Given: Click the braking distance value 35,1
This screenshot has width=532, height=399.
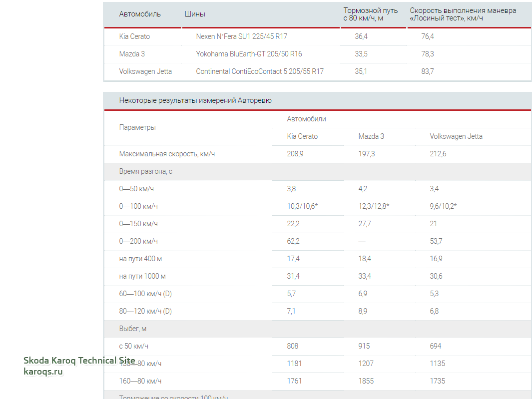Looking at the screenshot, I should point(361,71).
